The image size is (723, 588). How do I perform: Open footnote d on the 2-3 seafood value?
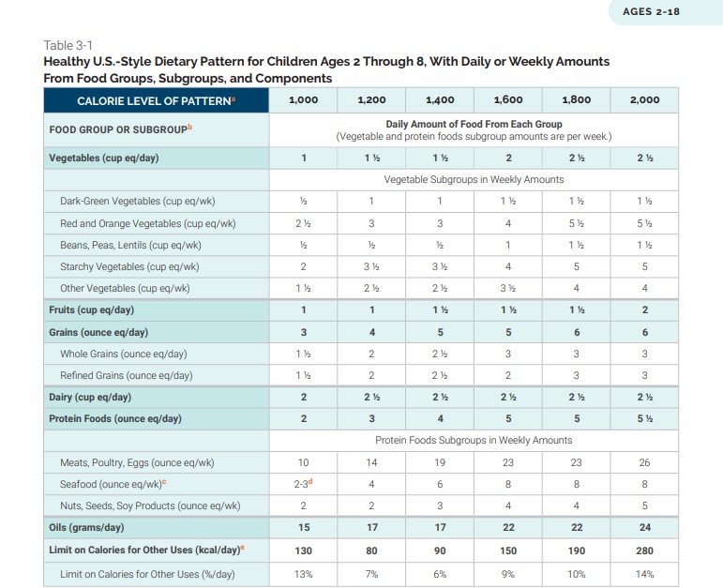(313, 482)
